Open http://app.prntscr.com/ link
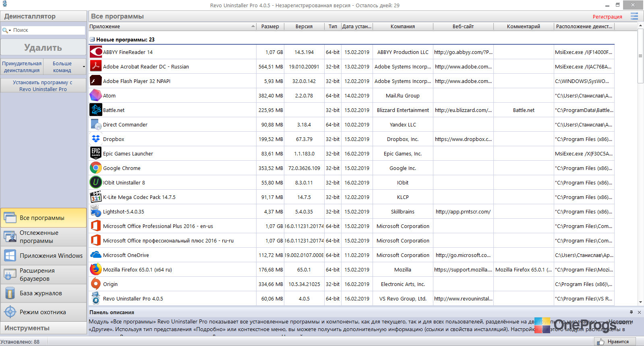 [x=463, y=212]
